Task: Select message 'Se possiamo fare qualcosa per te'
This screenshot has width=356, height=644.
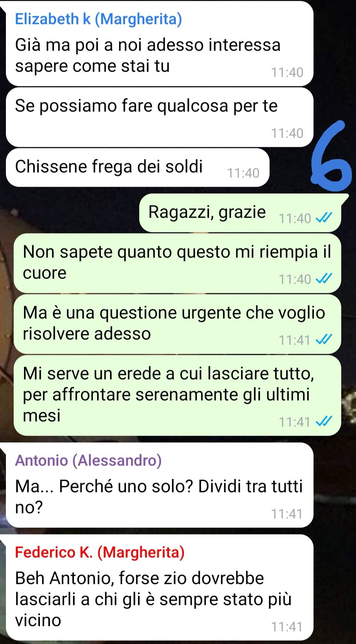Action: (x=160, y=117)
